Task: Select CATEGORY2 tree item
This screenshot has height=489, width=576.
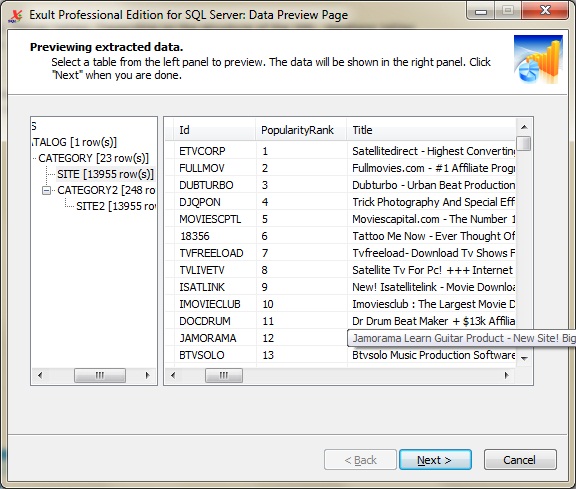Action: 106,190
